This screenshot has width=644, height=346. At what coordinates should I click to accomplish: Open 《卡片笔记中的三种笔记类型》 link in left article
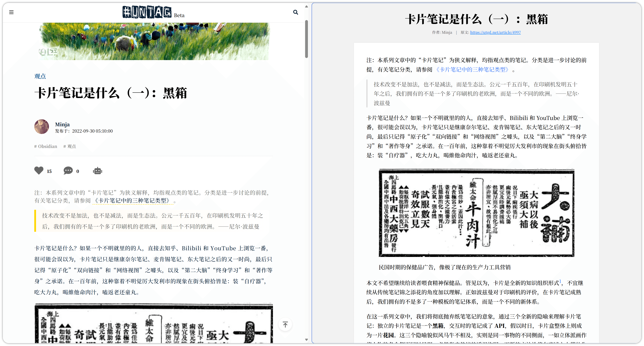133,201
